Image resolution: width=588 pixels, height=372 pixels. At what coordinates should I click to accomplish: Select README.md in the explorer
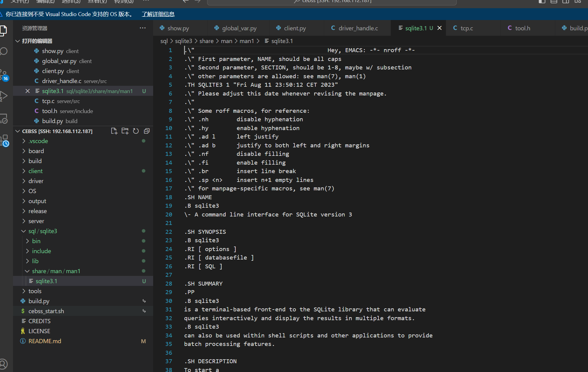(x=44, y=341)
